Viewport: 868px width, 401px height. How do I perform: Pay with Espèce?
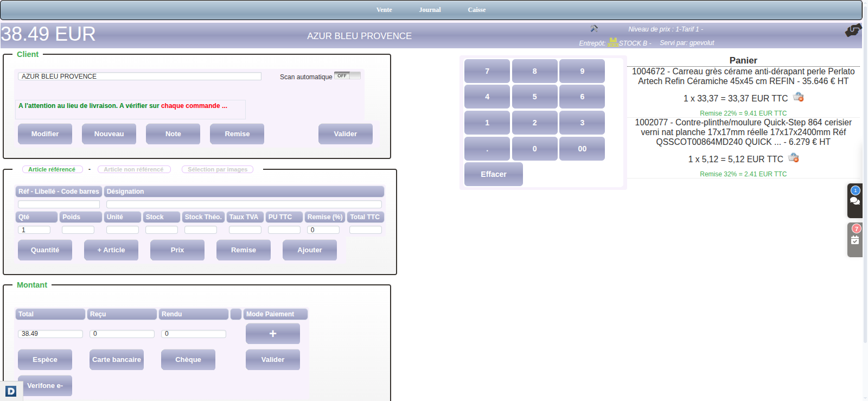point(45,360)
